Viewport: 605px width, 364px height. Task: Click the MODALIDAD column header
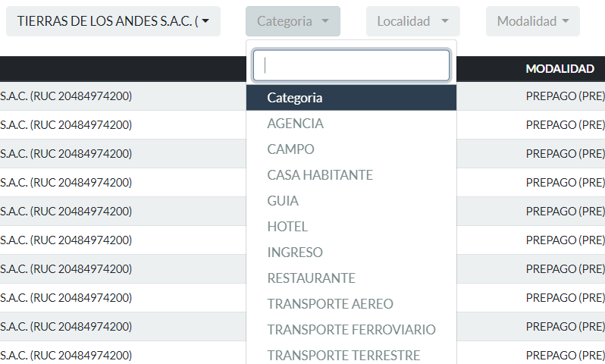click(560, 69)
